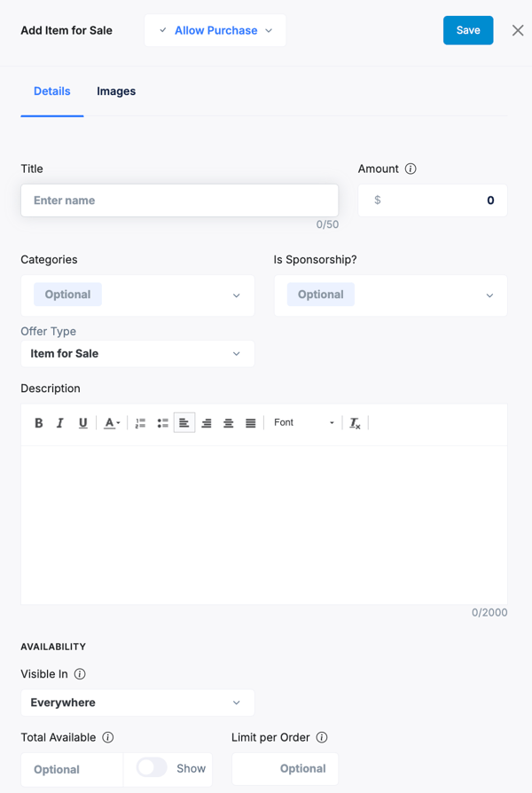Select the Details tab
The height and width of the screenshot is (793, 532).
pos(52,91)
